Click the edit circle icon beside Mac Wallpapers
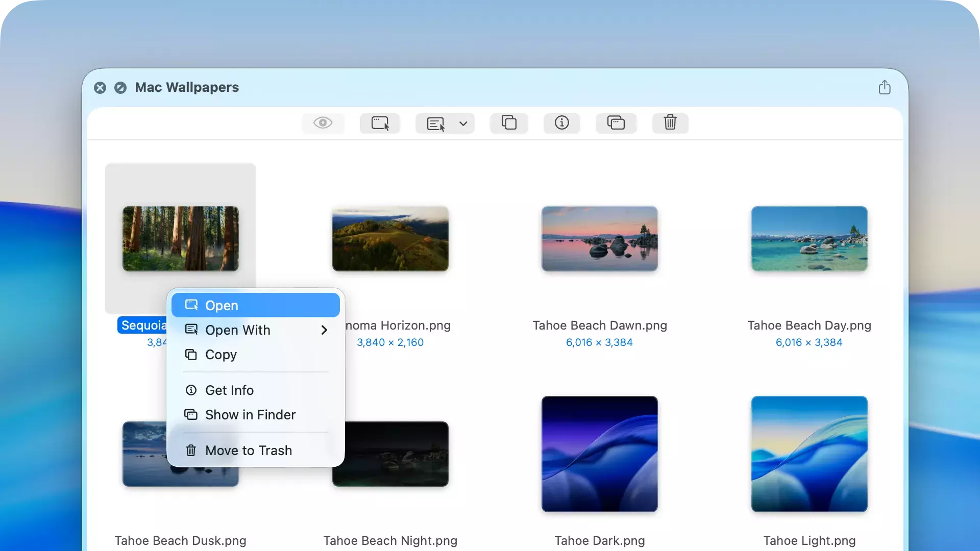The height and width of the screenshot is (551, 980). pos(120,88)
